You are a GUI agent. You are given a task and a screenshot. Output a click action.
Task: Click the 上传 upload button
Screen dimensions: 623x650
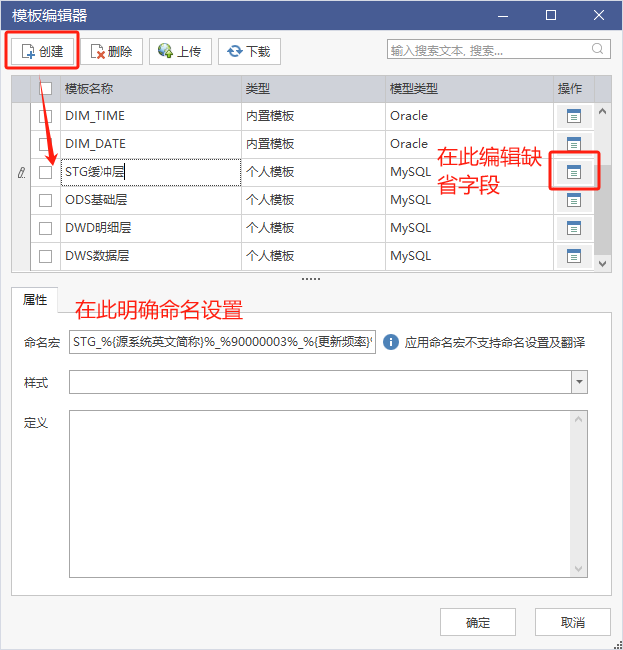[x=180, y=51]
